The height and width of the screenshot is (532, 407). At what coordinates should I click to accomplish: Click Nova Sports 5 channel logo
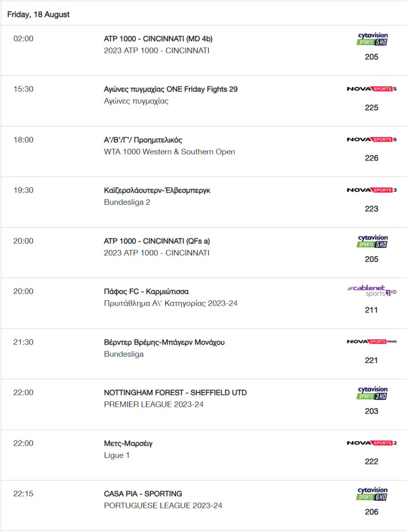tap(372, 89)
